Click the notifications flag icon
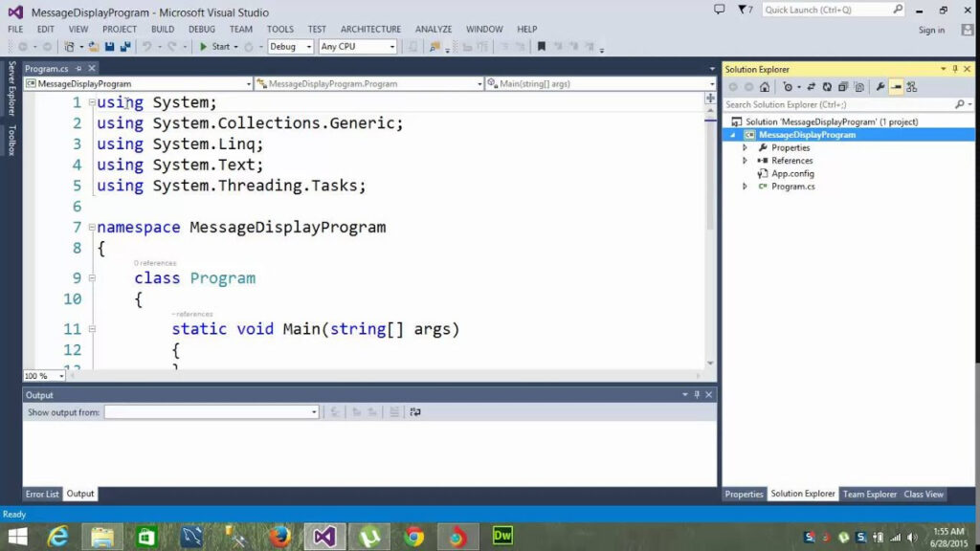 coord(744,10)
